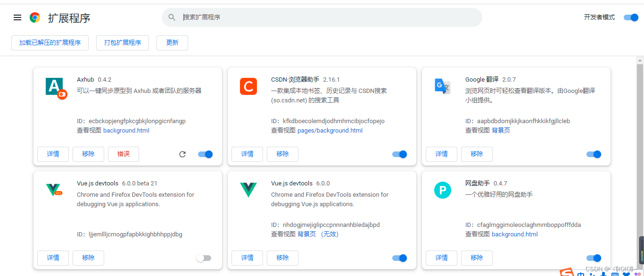644x276 pixels.
Task: Click the Google Translate extension icon
Action: tap(442, 86)
